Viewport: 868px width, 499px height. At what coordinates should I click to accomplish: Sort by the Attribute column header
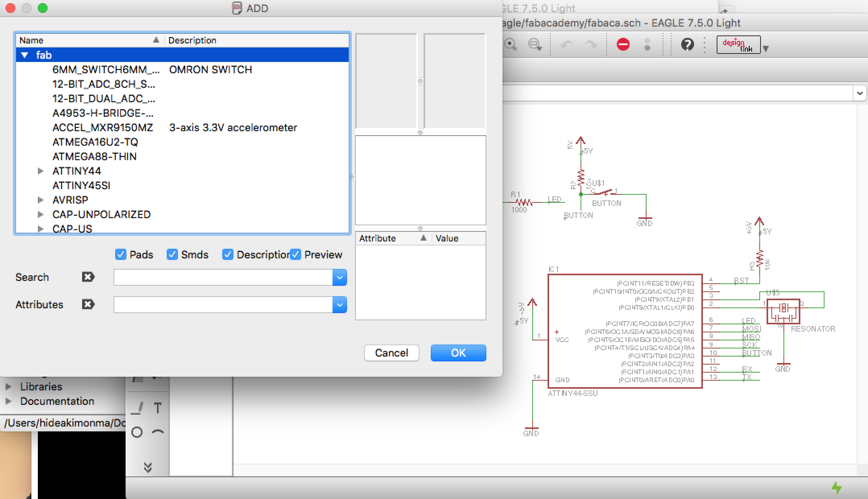click(x=393, y=238)
